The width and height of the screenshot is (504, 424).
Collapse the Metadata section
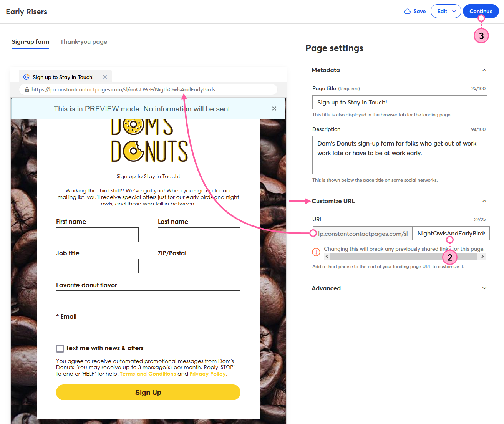pyautogui.click(x=484, y=70)
